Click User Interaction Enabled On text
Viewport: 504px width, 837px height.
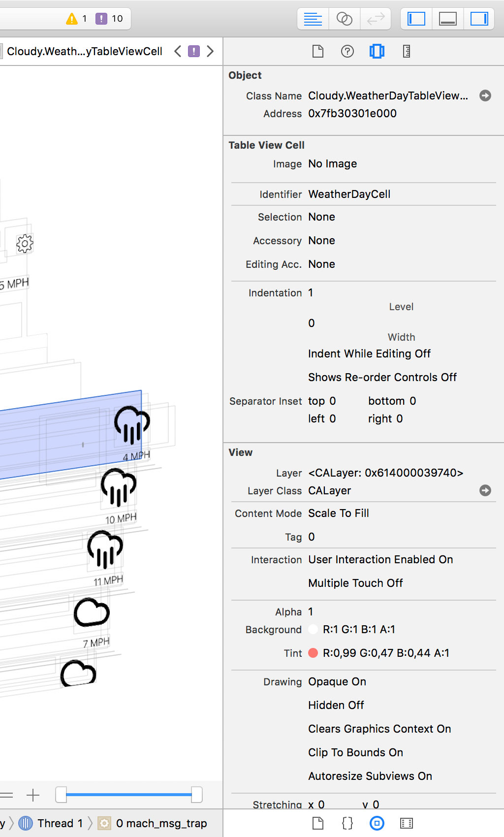click(x=380, y=560)
